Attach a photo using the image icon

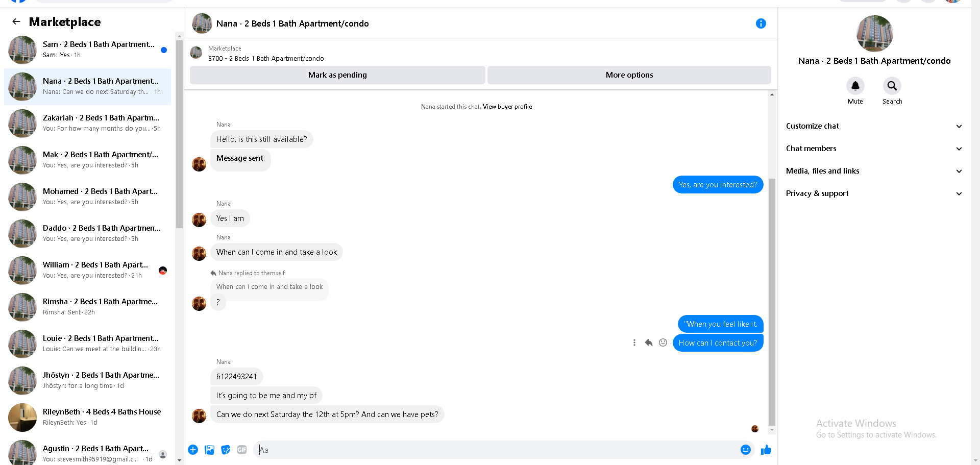pos(209,450)
